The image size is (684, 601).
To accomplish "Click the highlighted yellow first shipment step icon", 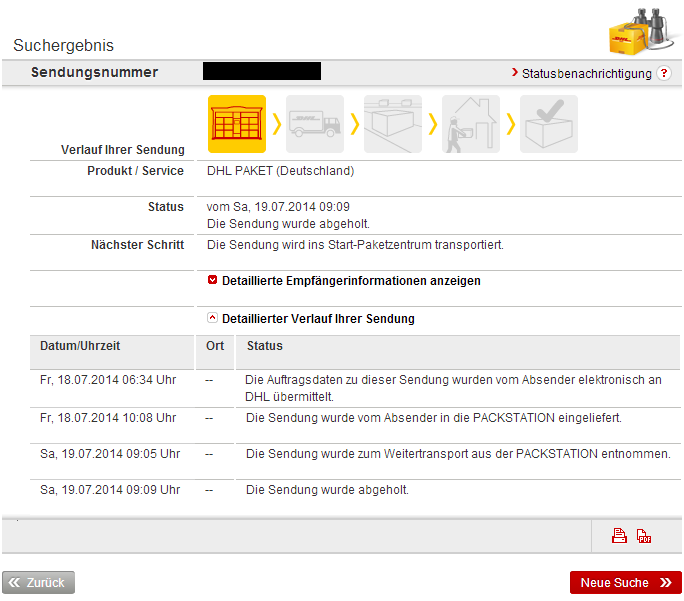I will pos(236,124).
